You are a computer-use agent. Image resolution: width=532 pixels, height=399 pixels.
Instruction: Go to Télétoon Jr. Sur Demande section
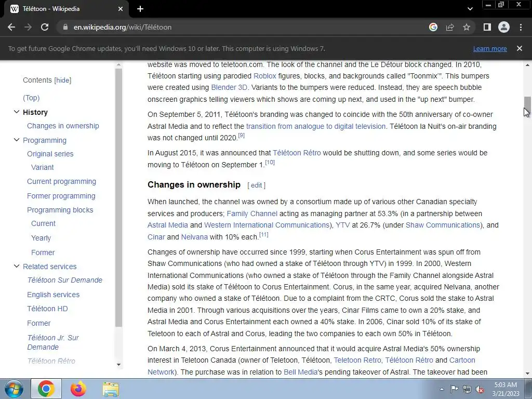pos(53,342)
